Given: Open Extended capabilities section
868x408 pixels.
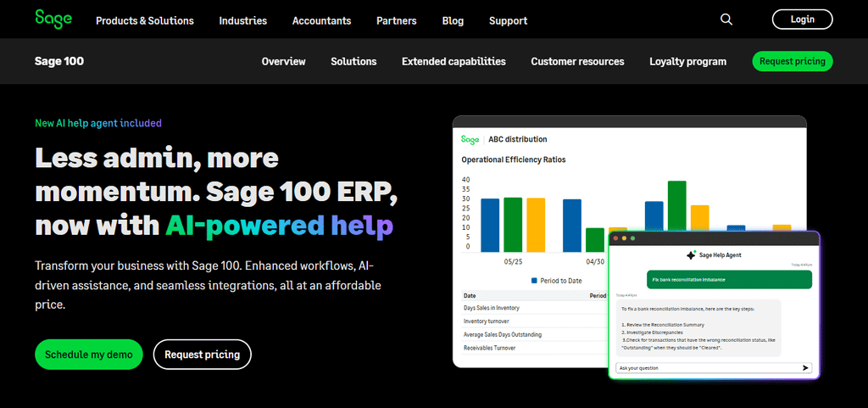Looking at the screenshot, I should pyautogui.click(x=454, y=61).
